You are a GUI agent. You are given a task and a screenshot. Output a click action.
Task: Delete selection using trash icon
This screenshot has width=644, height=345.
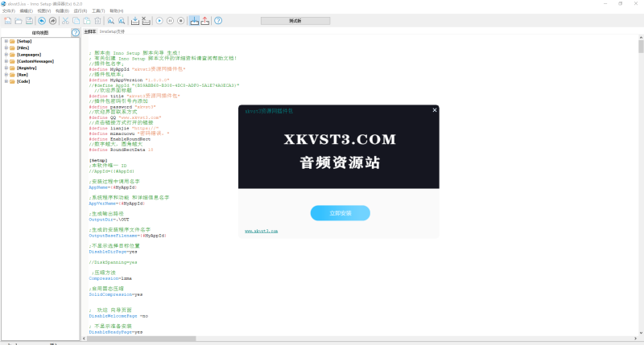click(97, 21)
